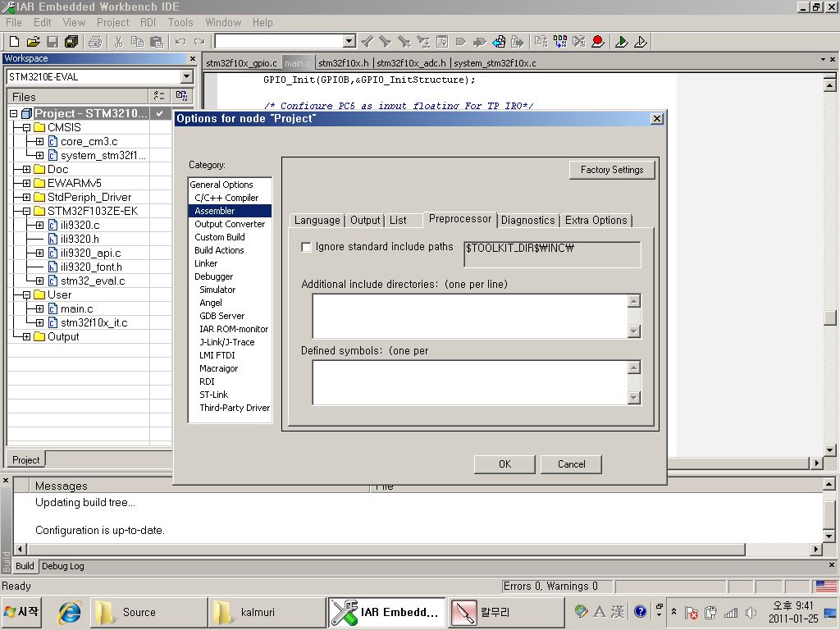
Task: Select the J-Link/J-Trace category
Action: click(x=227, y=342)
